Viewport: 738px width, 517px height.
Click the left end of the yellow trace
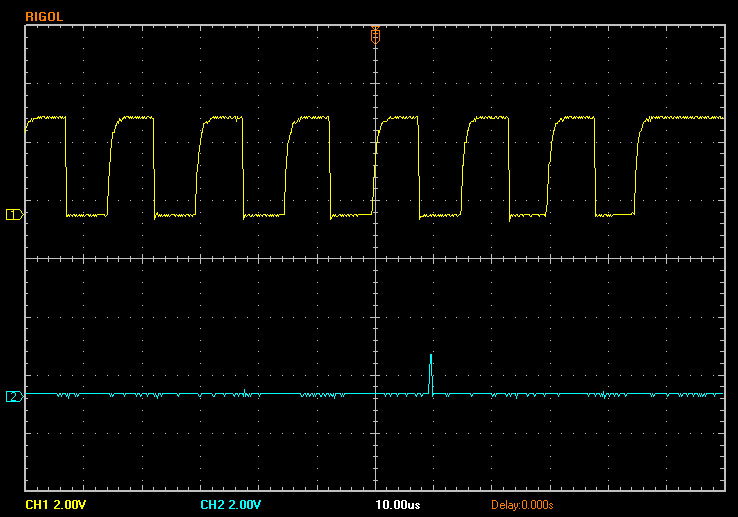click(28, 122)
